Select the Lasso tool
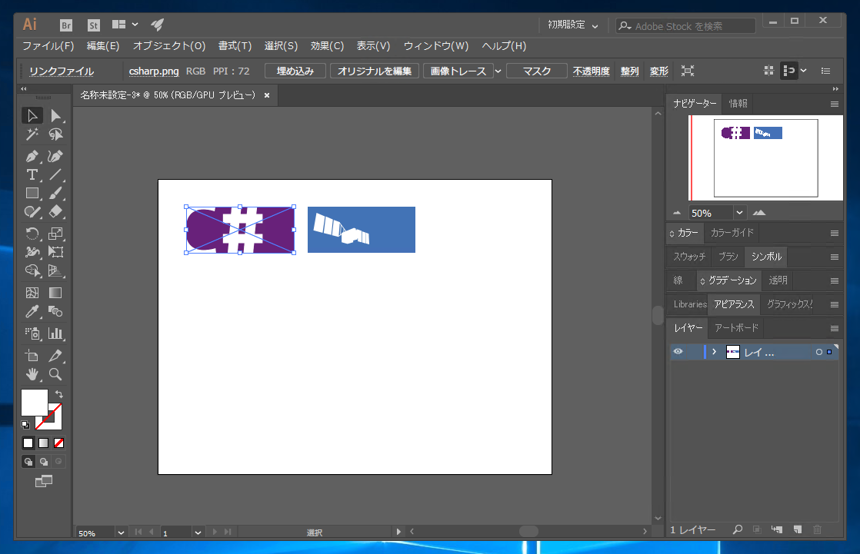 click(55, 134)
